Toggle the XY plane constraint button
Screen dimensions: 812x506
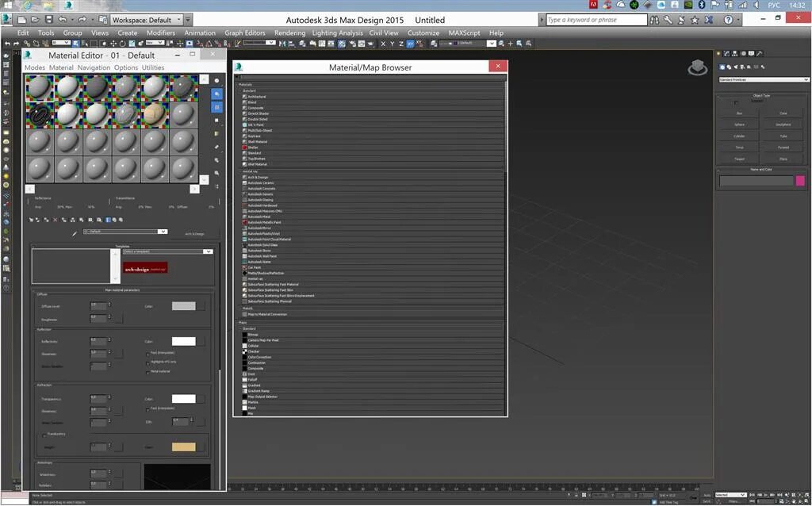[x=410, y=44]
